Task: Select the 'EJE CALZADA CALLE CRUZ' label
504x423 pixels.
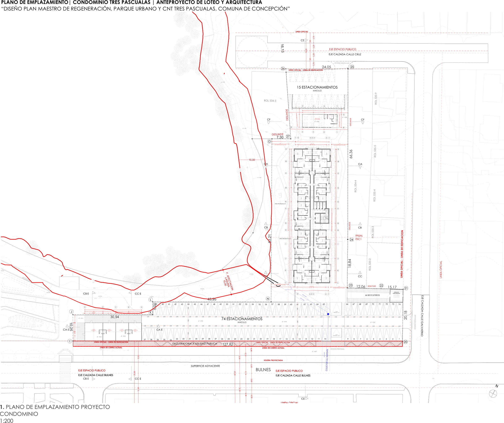Action: click(345, 54)
